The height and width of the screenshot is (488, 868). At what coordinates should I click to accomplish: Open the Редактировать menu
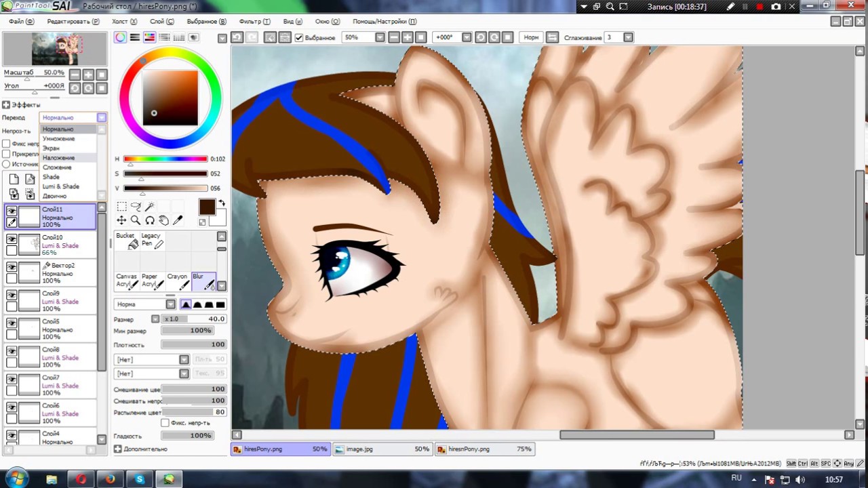click(x=73, y=22)
